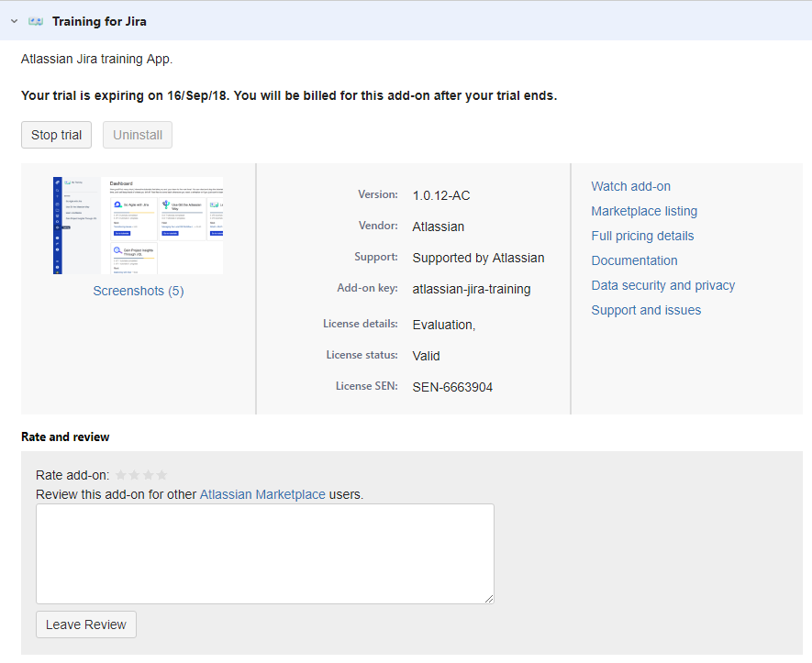Open Data security and privacy link
This screenshot has height=663, width=812.
(663, 285)
